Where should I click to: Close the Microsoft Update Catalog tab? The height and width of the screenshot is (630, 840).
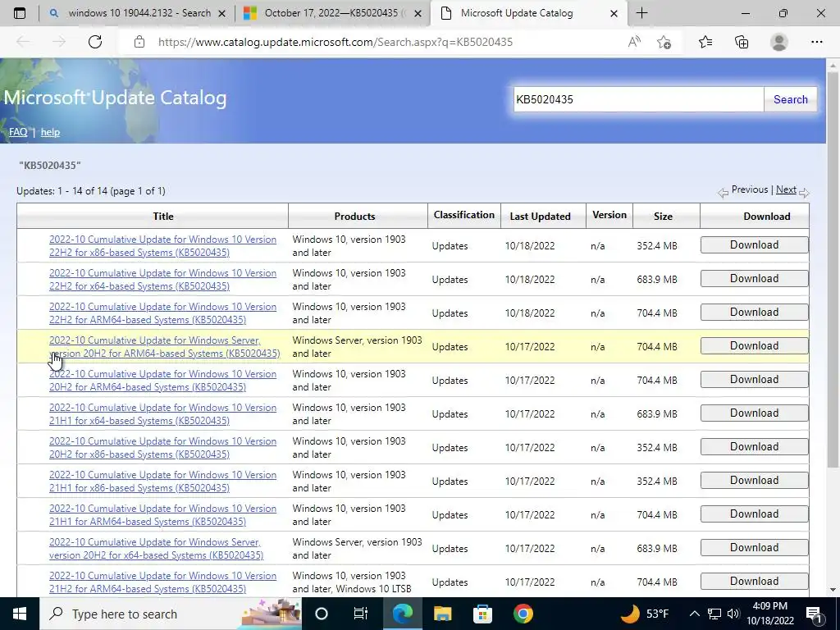pyautogui.click(x=614, y=13)
